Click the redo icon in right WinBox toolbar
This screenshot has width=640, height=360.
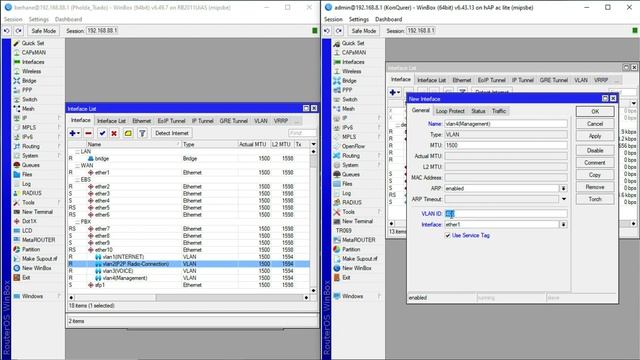point(339,31)
